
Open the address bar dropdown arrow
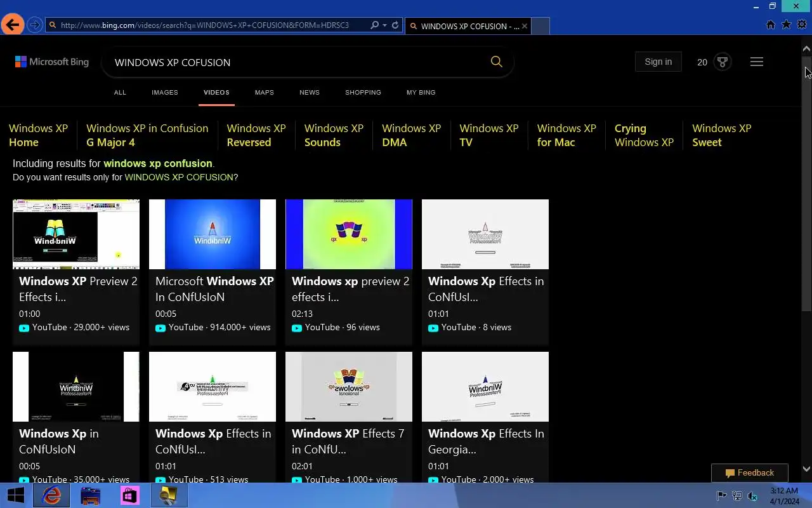384,25
